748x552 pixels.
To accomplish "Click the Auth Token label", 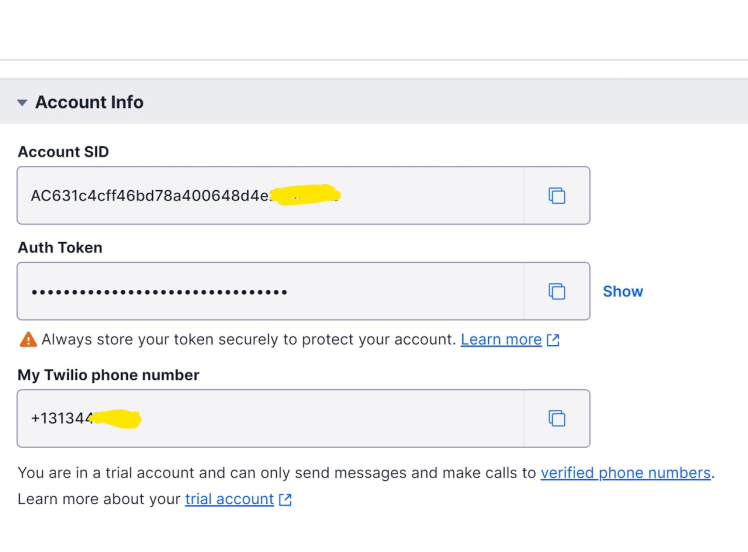I will pos(60,247).
